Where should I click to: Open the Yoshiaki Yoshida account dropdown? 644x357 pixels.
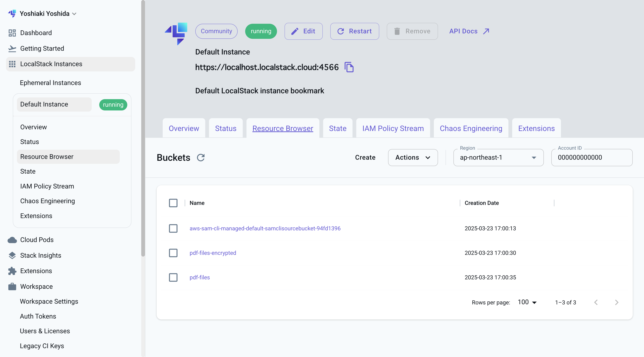(x=48, y=14)
